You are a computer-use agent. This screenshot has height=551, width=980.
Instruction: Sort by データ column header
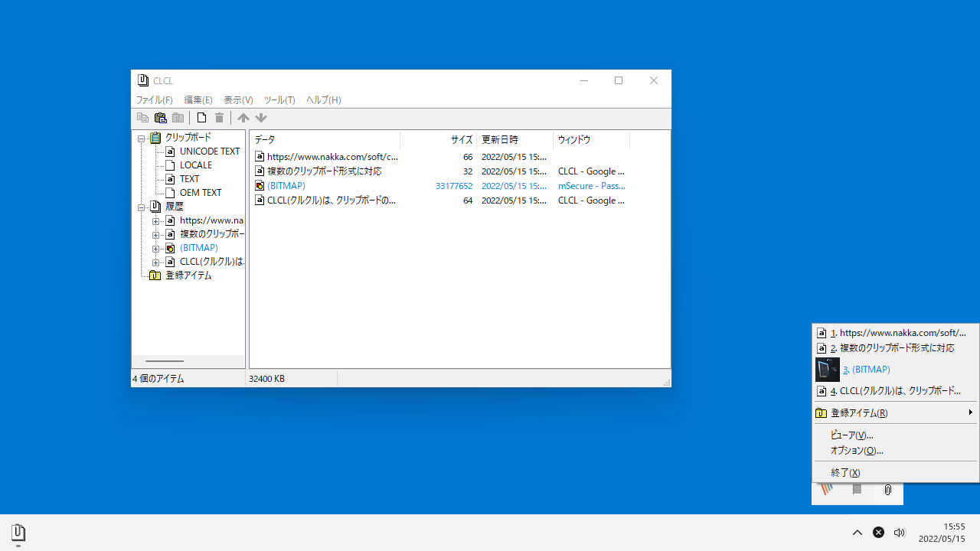(x=325, y=140)
